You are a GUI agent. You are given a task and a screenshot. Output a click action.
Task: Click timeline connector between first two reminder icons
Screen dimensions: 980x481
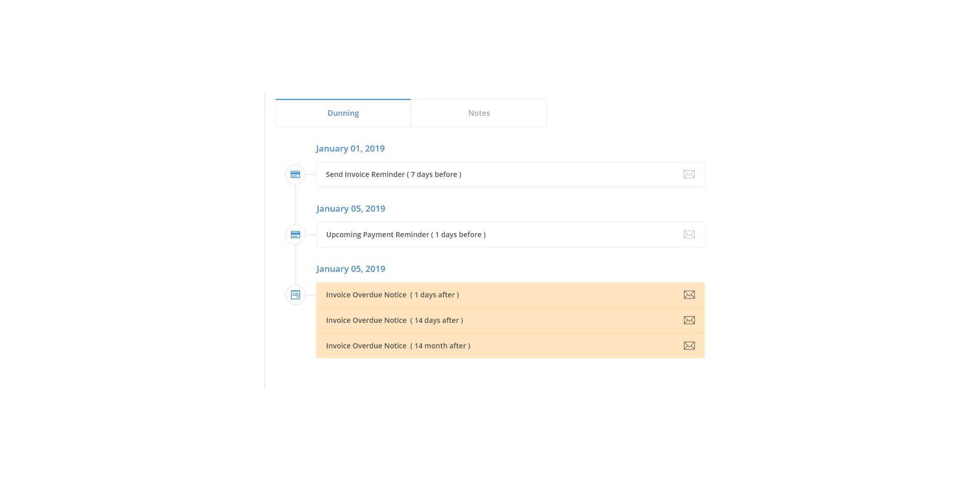295,205
